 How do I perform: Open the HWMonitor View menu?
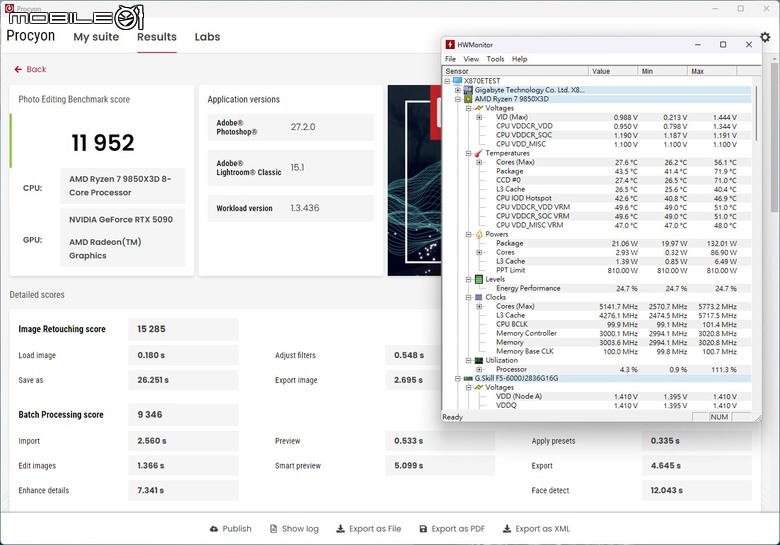[x=471, y=59]
